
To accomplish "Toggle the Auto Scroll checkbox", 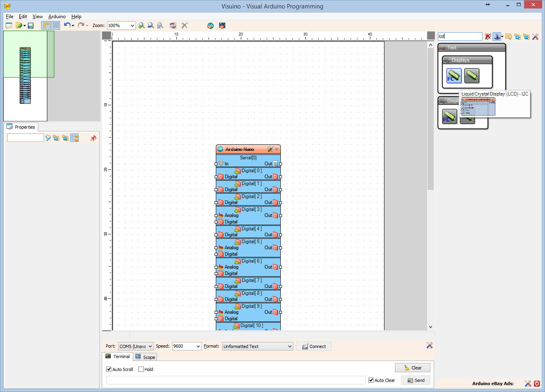I will [109, 369].
